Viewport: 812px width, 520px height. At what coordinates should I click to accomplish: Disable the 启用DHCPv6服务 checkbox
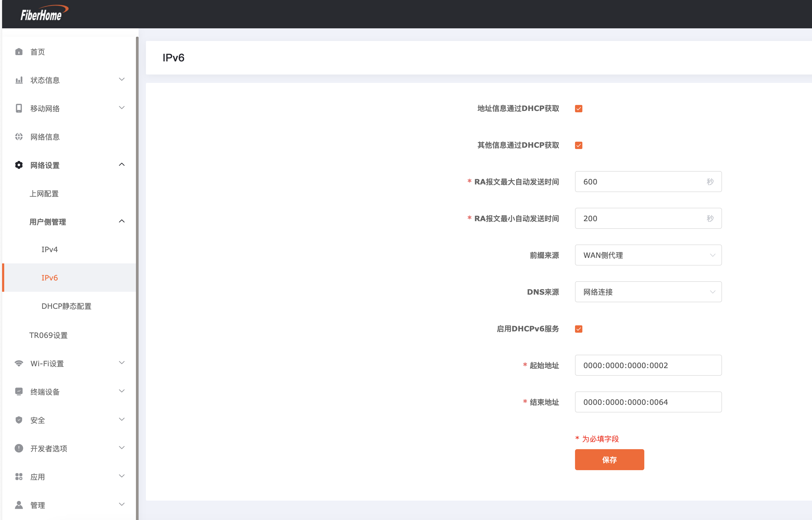(x=579, y=329)
